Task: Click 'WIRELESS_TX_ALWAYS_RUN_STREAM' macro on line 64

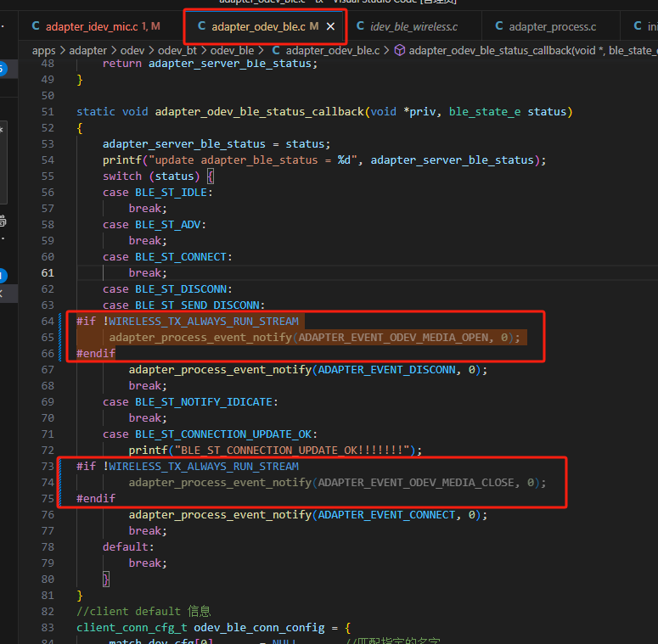Action: coord(204,322)
